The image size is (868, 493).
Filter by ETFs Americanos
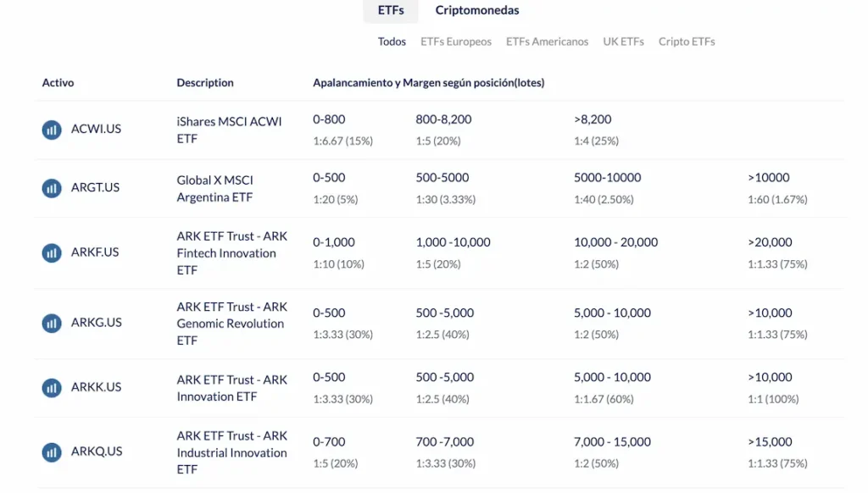[x=547, y=40]
